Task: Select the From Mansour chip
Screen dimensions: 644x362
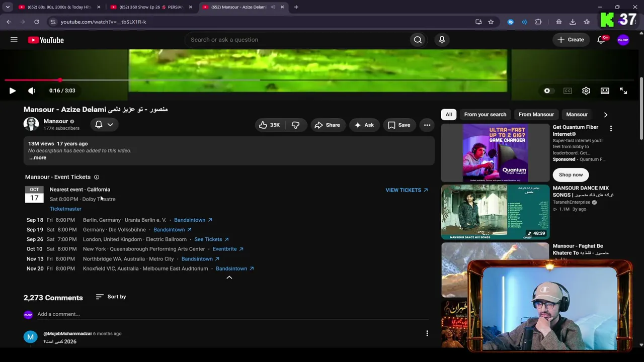Action: pyautogui.click(x=536, y=115)
